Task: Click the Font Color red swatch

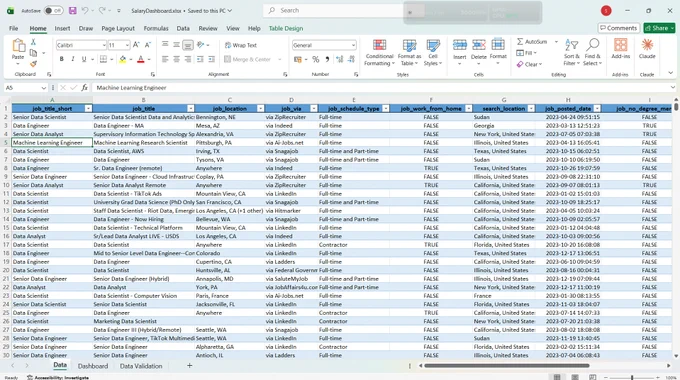Action: tap(141, 59)
